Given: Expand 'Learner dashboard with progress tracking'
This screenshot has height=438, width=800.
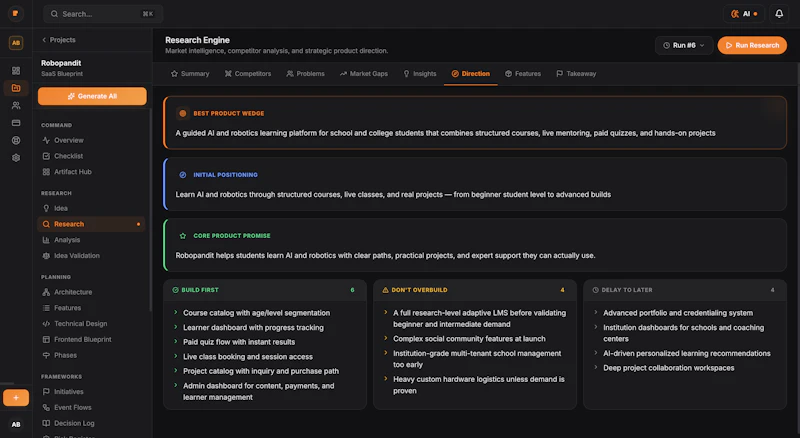Looking at the screenshot, I should [x=176, y=327].
